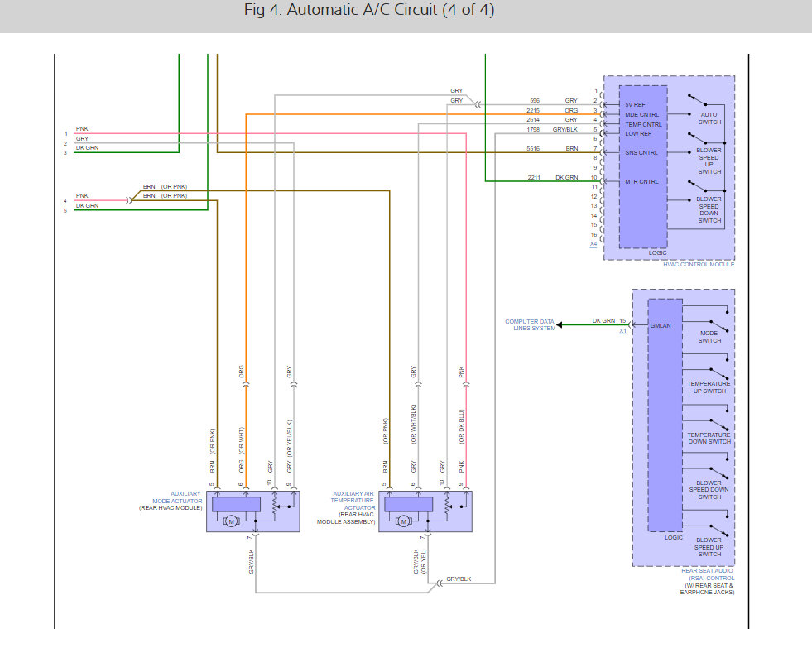This screenshot has height=653, width=812.
Task: Click 'LOGIC' under the RSA Control block
Action: (674, 538)
